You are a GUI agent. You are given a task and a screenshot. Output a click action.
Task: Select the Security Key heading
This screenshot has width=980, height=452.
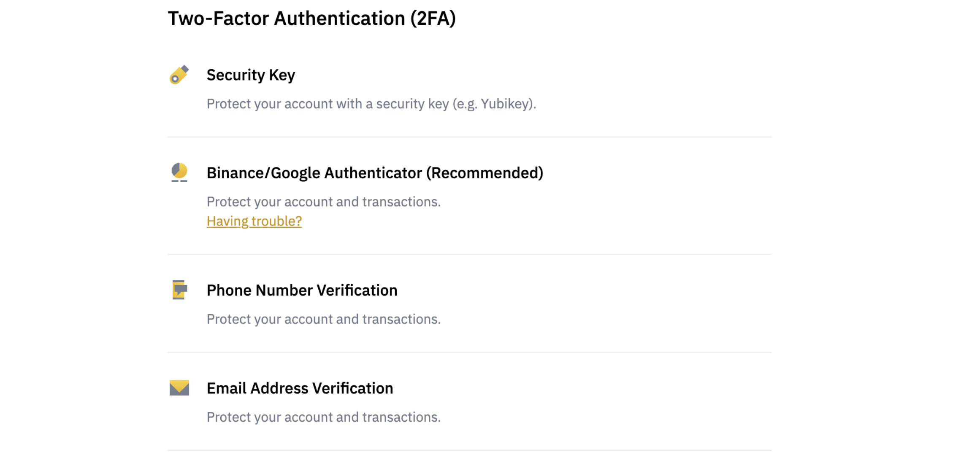(x=251, y=75)
